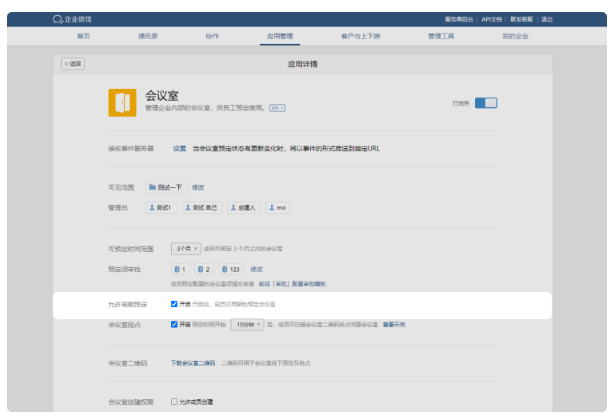614x420 pixels.
Task: Click the mo administrator user tag
Action: pos(279,207)
